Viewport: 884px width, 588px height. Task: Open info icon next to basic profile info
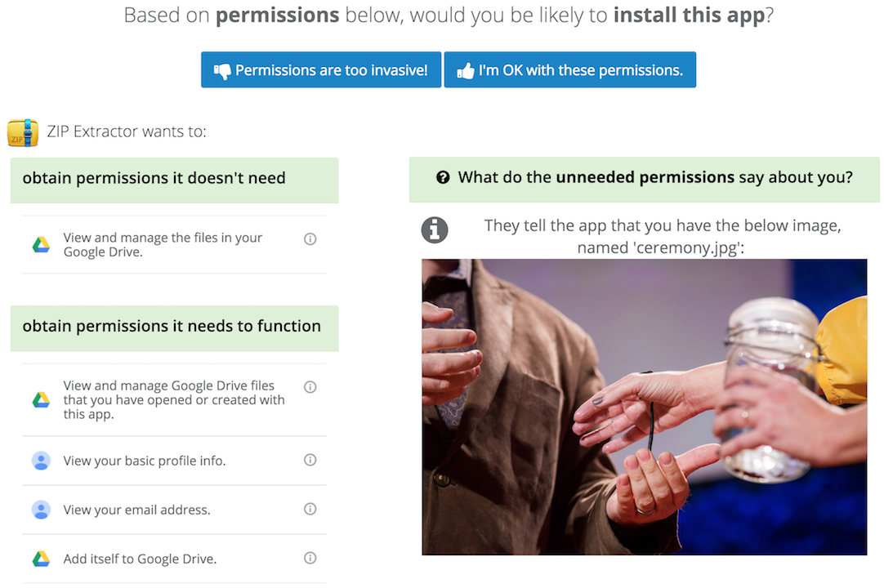point(310,460)
